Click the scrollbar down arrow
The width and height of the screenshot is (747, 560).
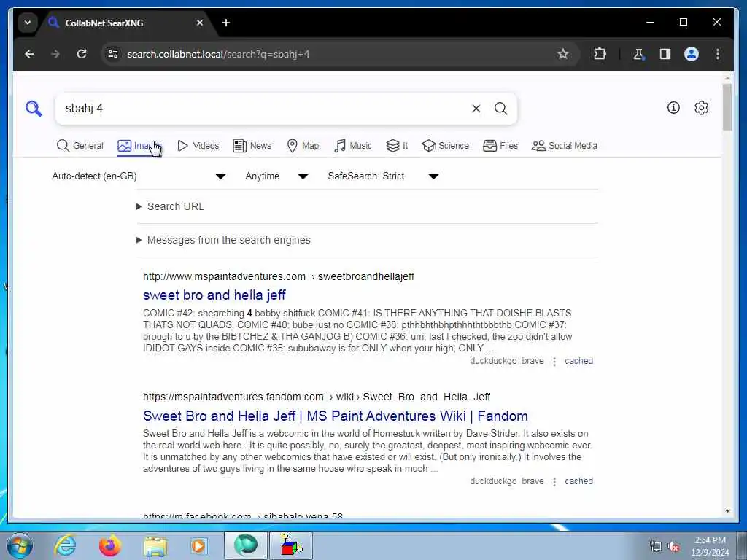727,511
